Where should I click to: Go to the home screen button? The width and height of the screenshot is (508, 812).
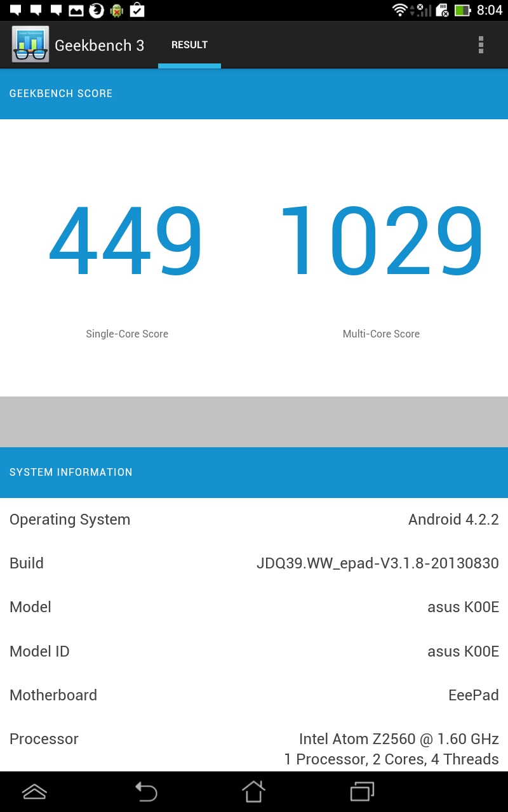[x=253, y=791]
